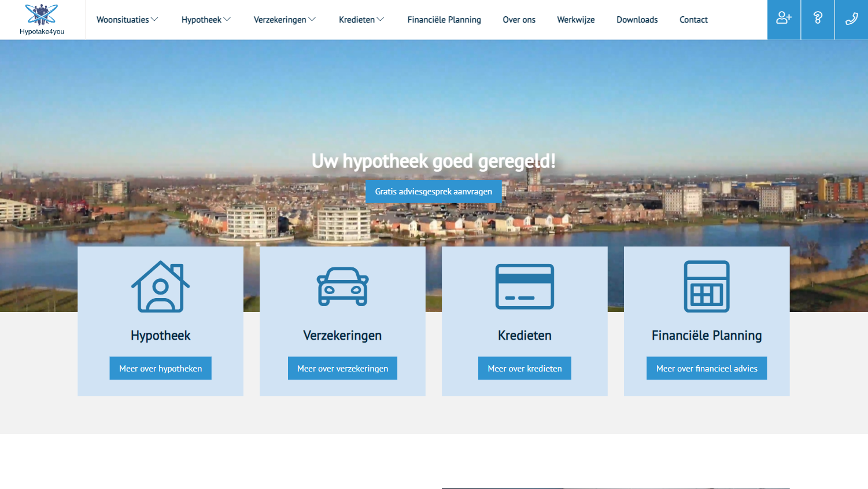Select the credit card Kredieten icon

[x=525, y=286]
